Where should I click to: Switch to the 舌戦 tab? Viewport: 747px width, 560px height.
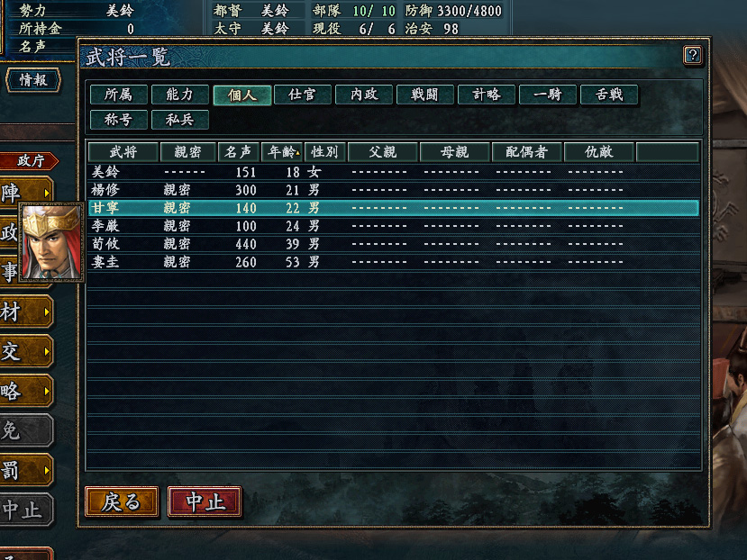pyautogui.click(x=609, y=95)
